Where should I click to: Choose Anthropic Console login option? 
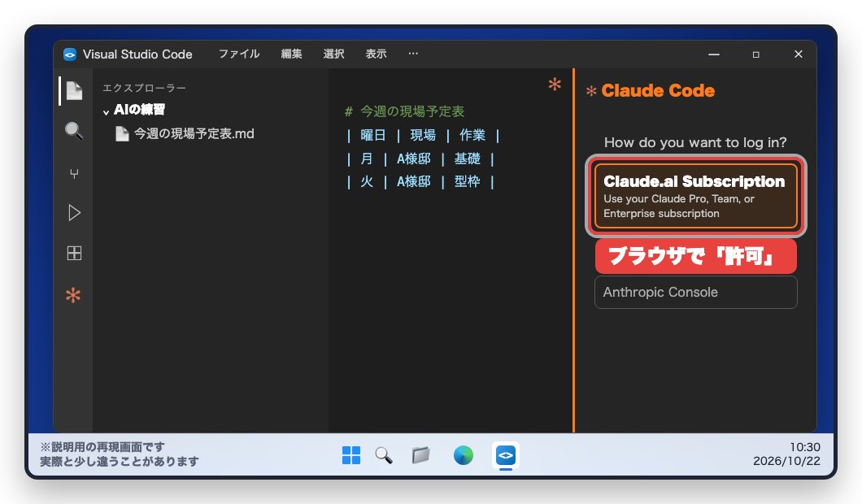click(x=696, y=293)
